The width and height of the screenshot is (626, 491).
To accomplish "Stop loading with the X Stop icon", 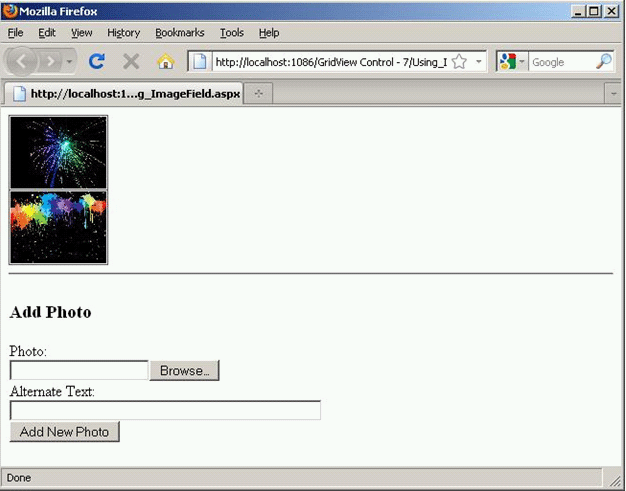I will coord(131,62).
